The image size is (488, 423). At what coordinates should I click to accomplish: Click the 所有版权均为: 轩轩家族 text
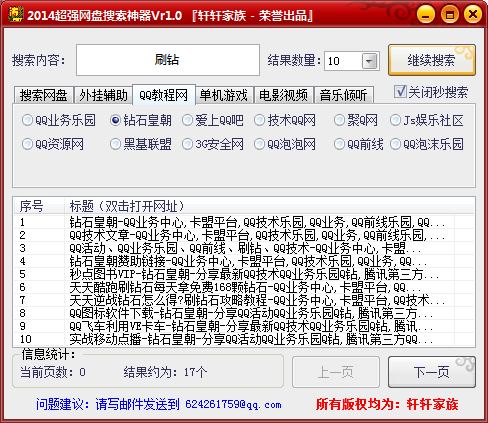point(387,404)
